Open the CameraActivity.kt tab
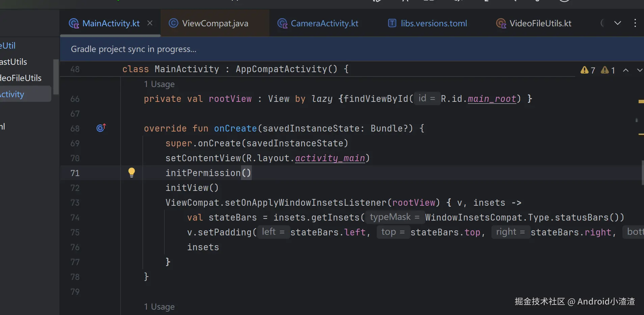Screen dimensions: 644x315 click(x=324, y=23)
